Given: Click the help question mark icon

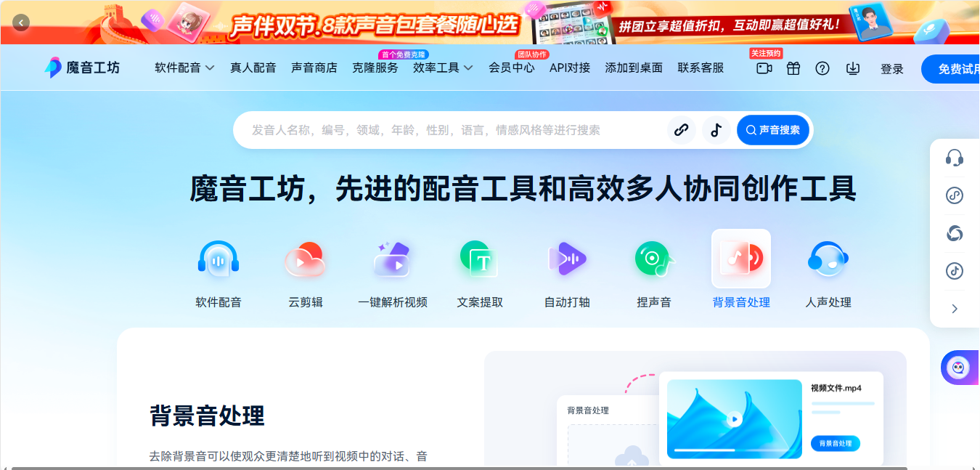Looking at the screenshot, I should [822, 68].
